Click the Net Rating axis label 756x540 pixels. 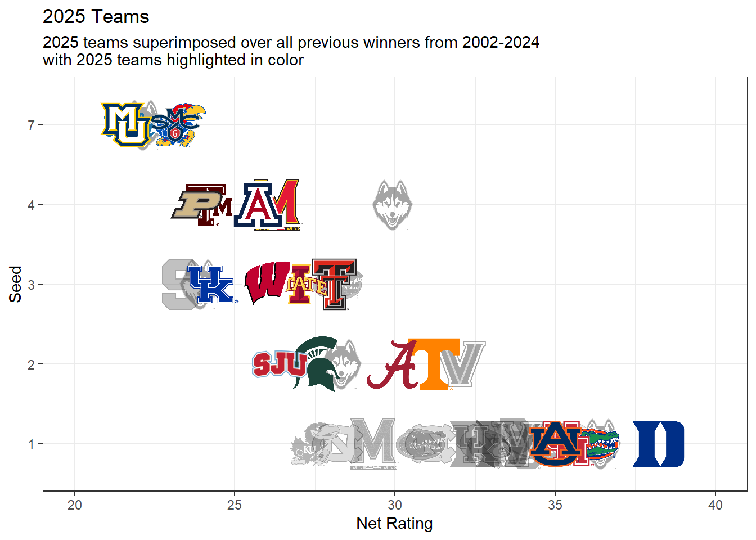(x=394, y=523)
